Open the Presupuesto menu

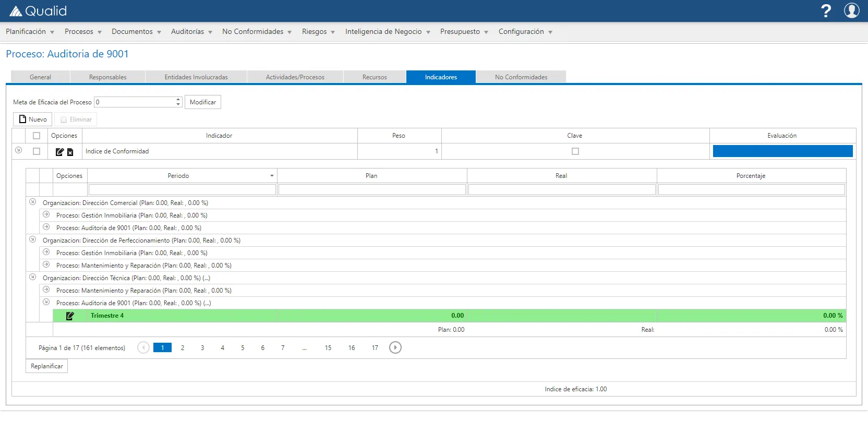pos(464,32)
